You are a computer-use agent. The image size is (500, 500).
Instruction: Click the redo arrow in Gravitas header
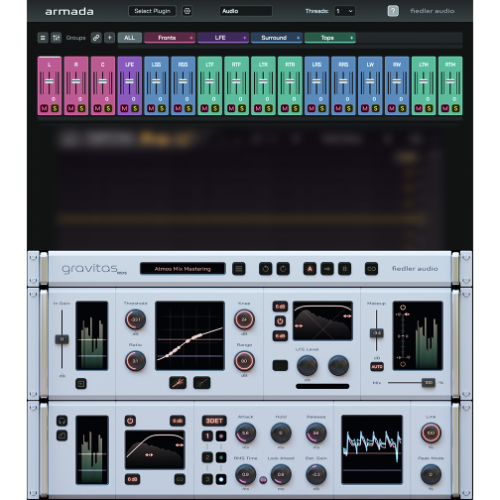coord(283,269)
